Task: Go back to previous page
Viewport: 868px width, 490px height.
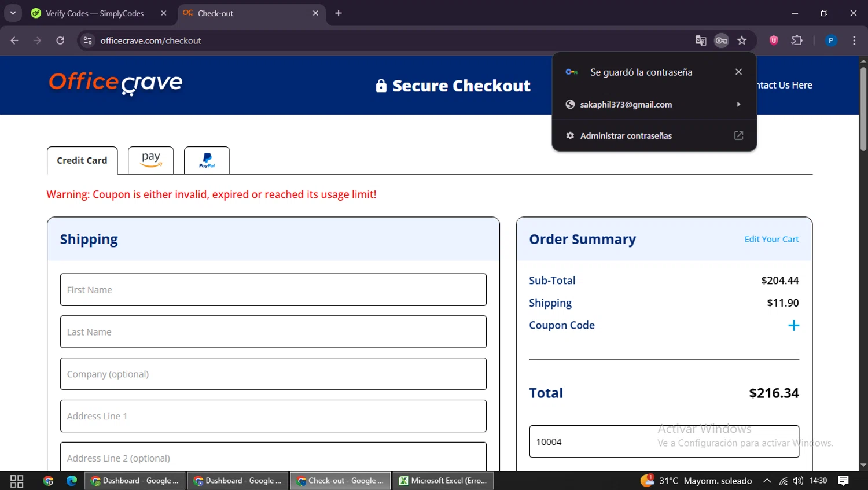Action: (x=14, y=40)
